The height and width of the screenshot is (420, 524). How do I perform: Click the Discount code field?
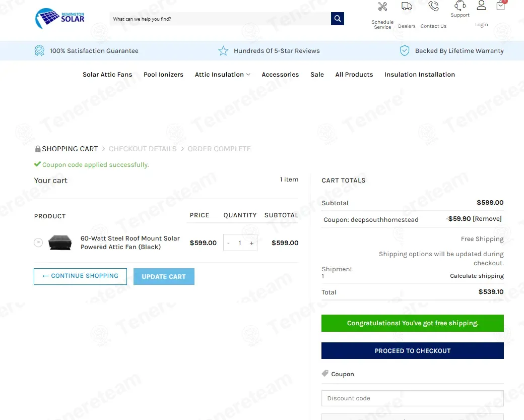(412, 398)
